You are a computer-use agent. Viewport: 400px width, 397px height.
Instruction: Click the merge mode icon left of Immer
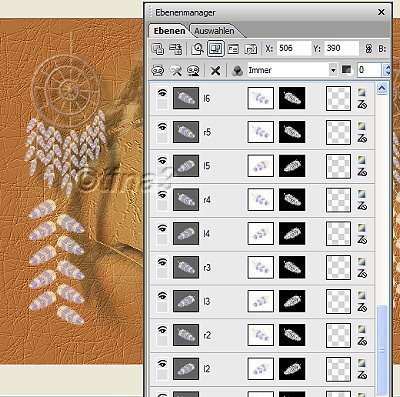click(x=237, y=70)
